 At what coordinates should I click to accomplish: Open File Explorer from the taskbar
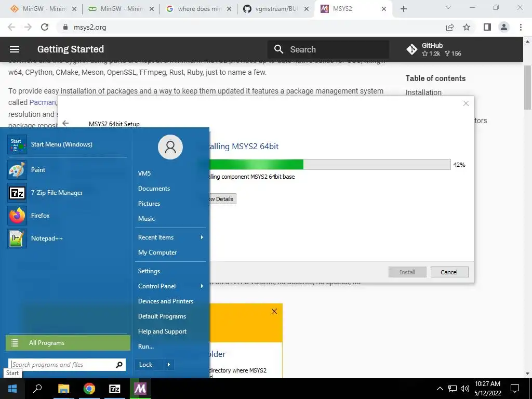point(63,389)
